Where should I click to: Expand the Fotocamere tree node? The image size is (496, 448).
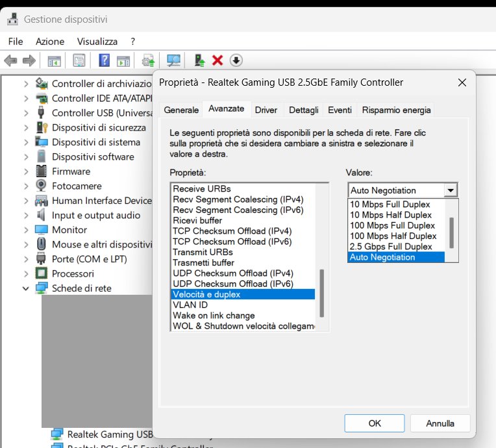(x=26, y=186)
